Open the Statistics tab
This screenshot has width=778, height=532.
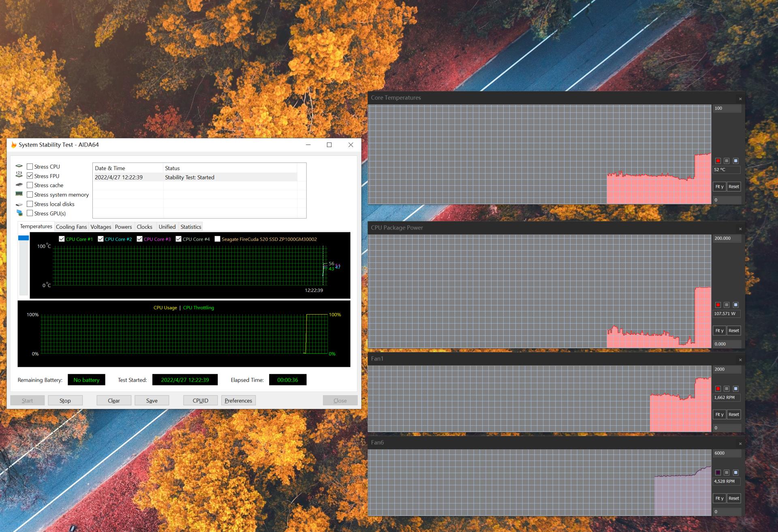[190, 227]
